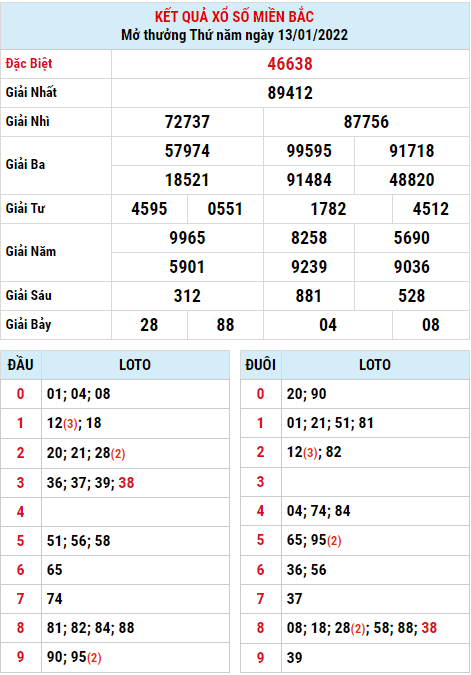Screen dimensions: 471x675
Task: Click Giải Ba number 48820
Action: 412,180
